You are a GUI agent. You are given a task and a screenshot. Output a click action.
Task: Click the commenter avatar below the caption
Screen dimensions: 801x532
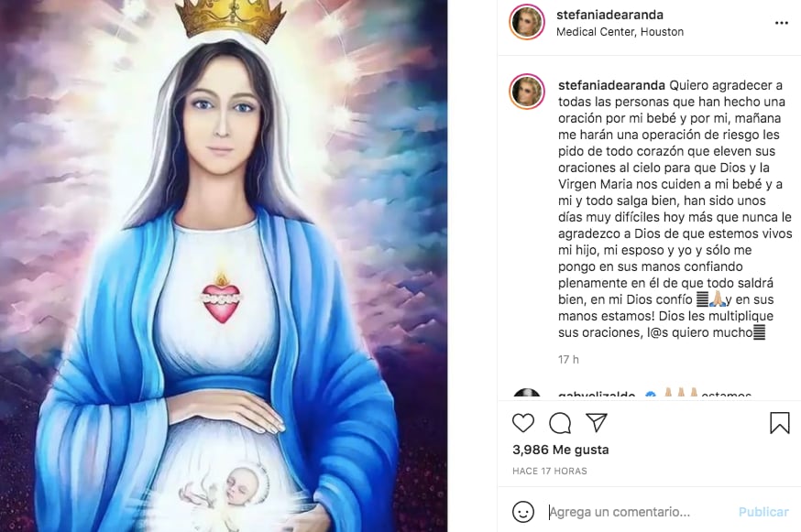[x=527, y=393]
